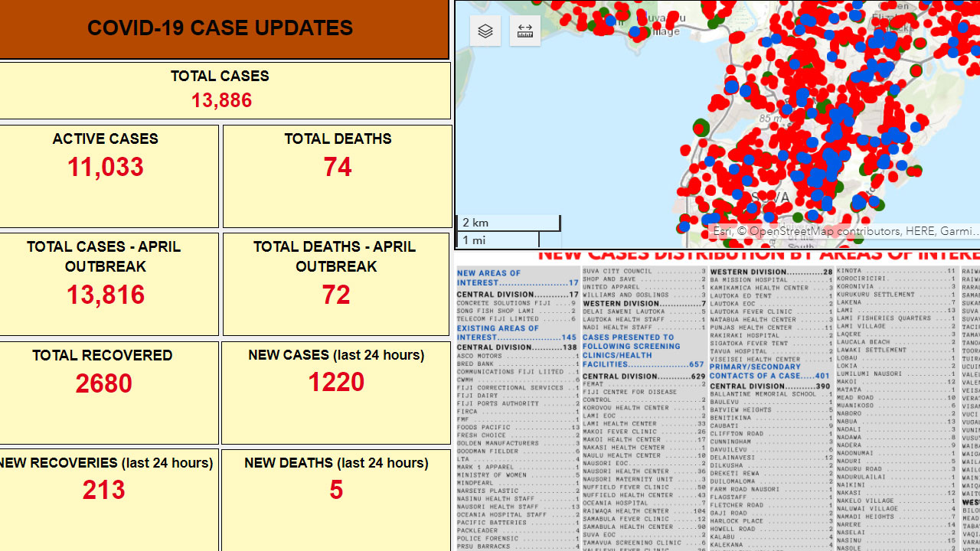Click TOTAL CASES - APRIL OUTBREAK label
Screen dimensions: 980x551
(105, 257)
